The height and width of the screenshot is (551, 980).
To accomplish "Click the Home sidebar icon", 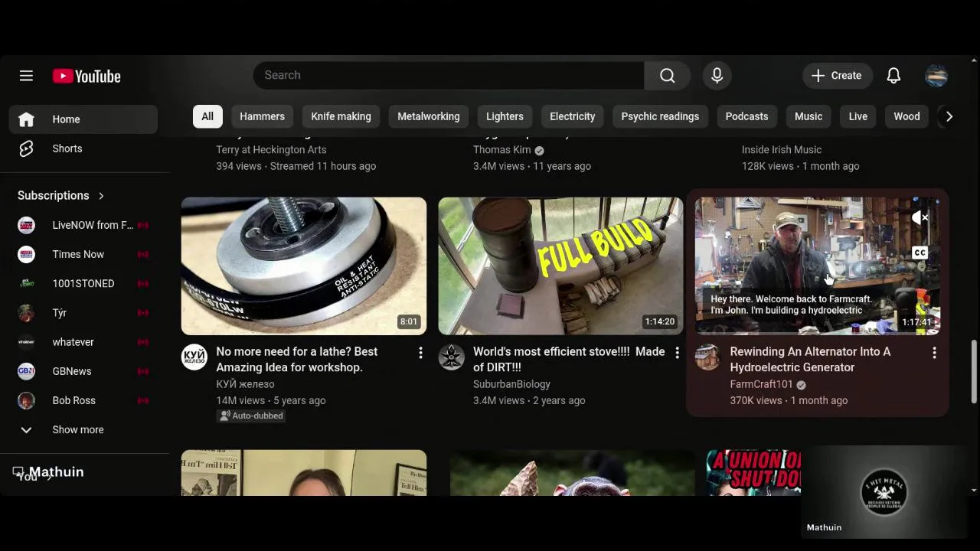I will point(26,119).
